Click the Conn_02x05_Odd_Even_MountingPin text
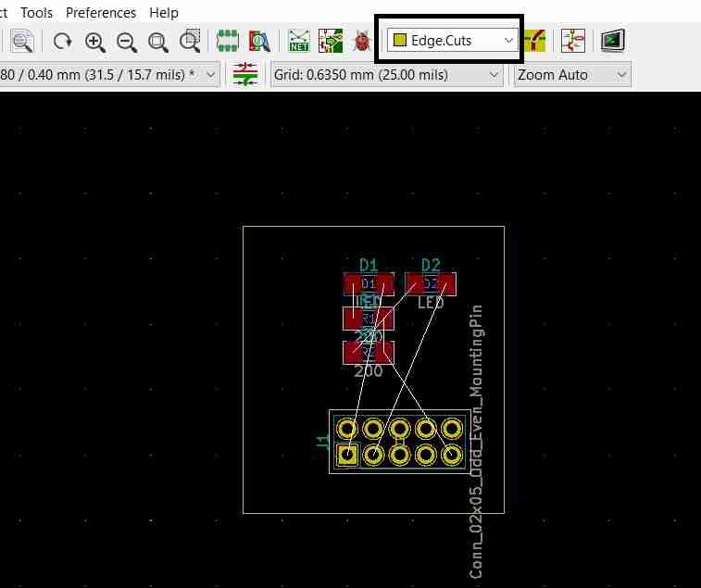701x588 pixels. point(477,442)
